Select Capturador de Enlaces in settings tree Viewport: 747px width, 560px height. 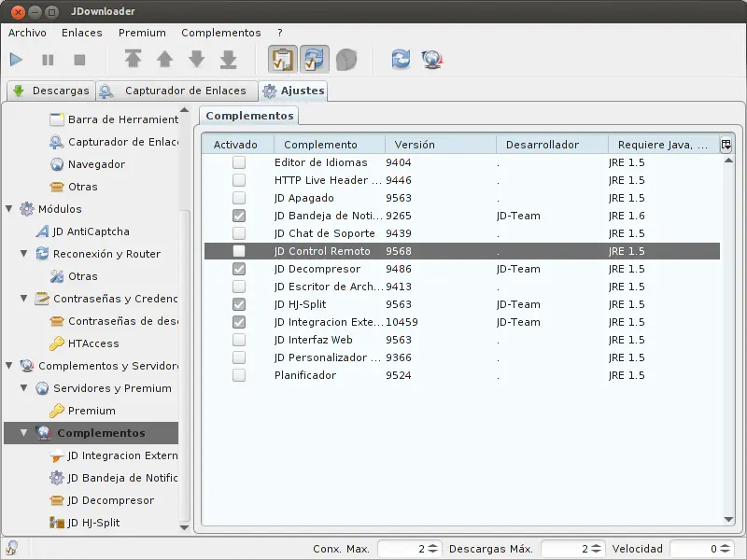114,142
